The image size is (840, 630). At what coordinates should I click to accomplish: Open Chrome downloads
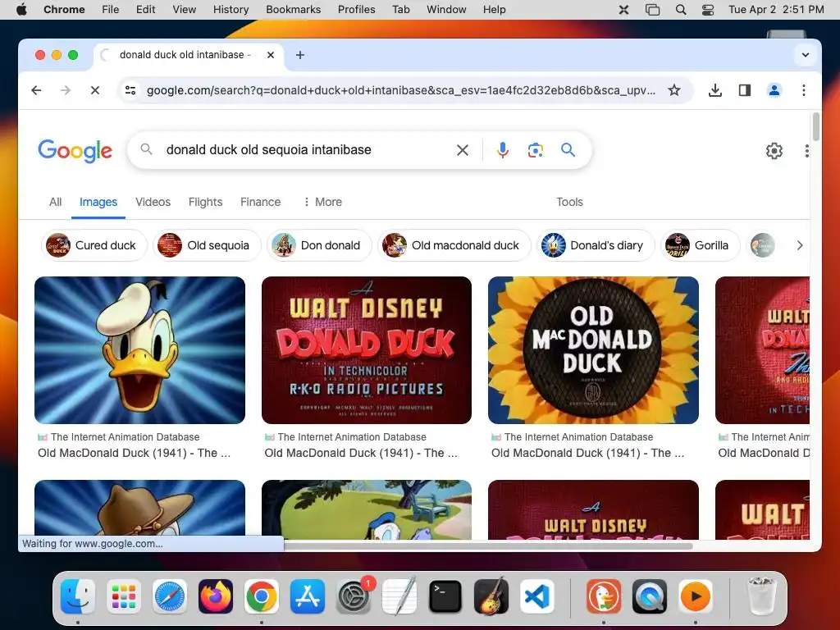[x=714, y=90]
